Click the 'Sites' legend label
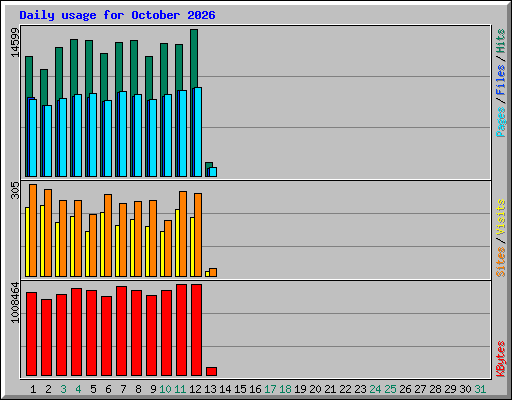 point(501,262)
